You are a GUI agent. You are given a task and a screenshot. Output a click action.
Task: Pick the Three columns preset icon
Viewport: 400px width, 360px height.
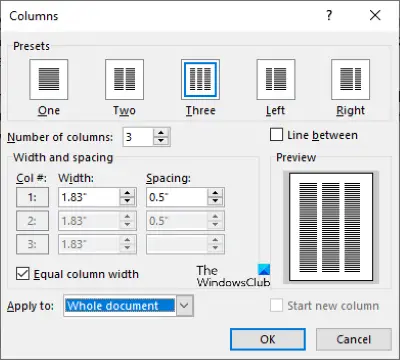pyautogui.click(x=200, y=79)
